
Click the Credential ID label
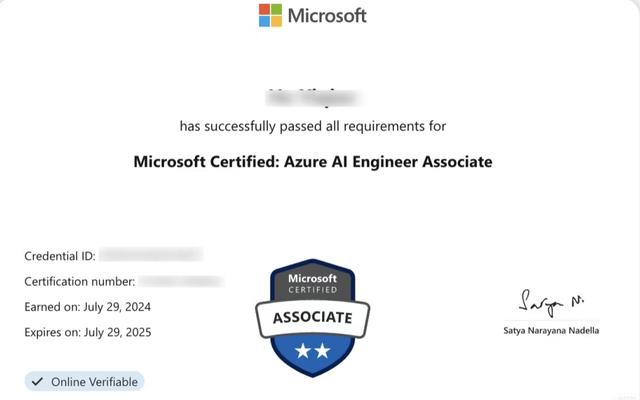(x=60, y=256)
